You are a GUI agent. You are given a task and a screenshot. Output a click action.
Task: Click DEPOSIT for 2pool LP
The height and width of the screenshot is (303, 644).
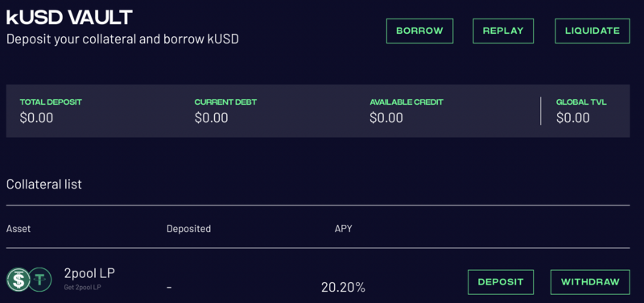(501, 282)
